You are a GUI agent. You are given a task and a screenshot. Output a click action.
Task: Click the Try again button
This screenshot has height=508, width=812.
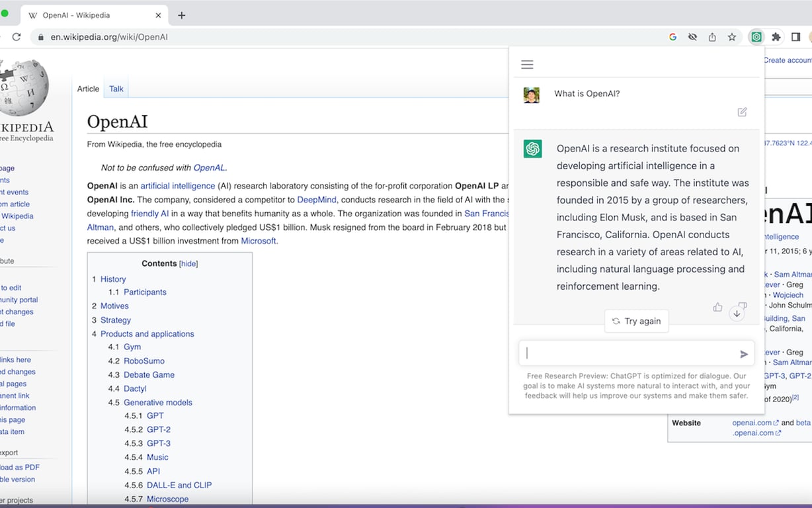[636, 321]
